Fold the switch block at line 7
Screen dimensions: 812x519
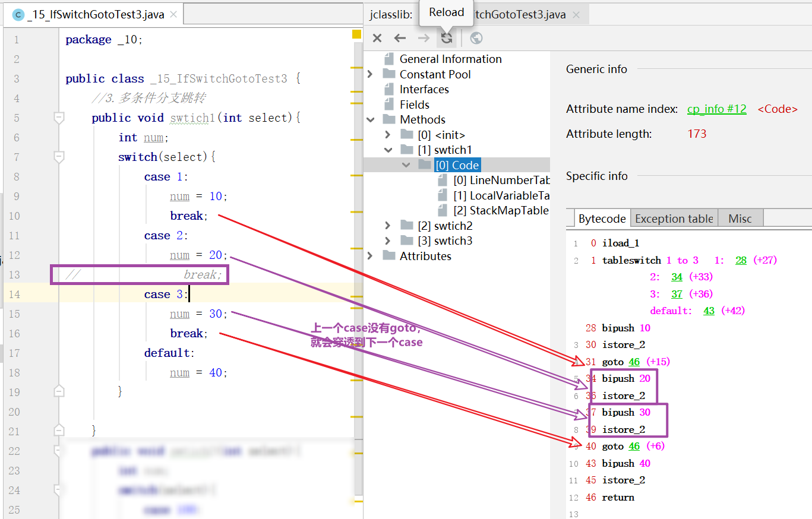tap(58, 157)
